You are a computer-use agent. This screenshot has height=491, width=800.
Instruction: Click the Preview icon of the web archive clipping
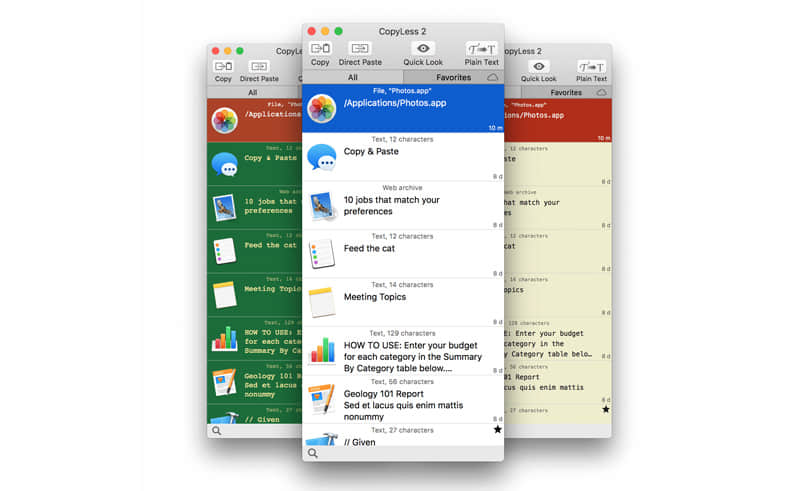pos(322,206)
